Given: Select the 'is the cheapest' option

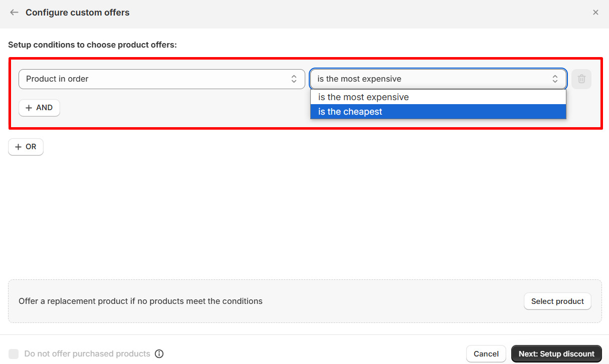Looking at the screenshot, I should click(x=350, y=112).
